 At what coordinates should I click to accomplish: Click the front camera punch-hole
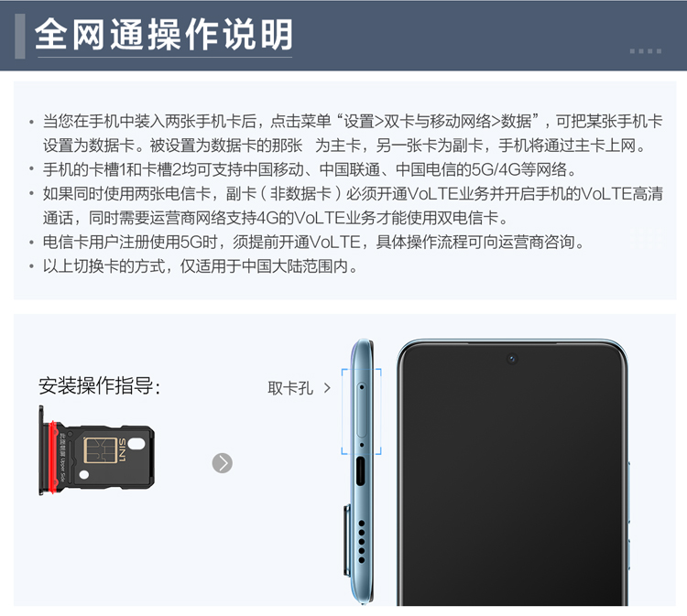click(512, 359)
